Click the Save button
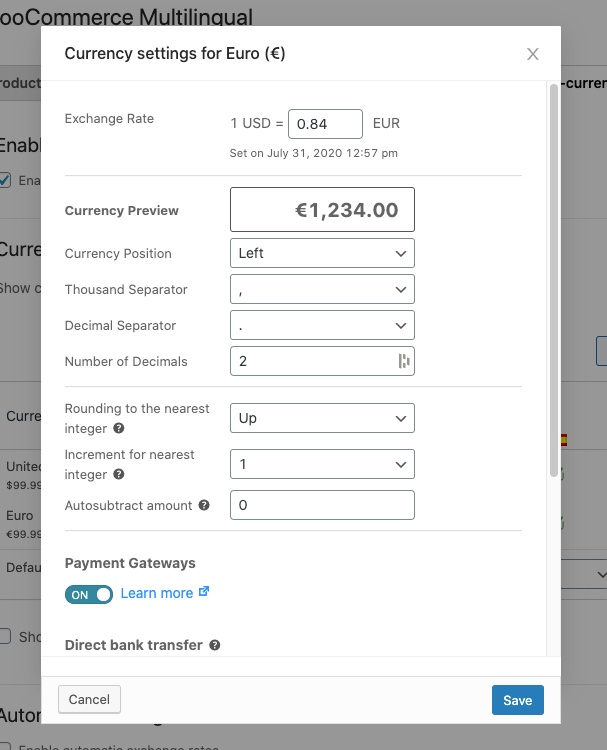Viewport: 607px width, 750px height. pos(517,700)
